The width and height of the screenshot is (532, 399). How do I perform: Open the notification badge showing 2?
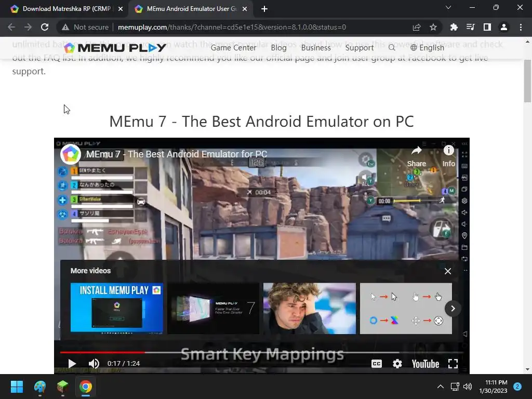pos(517,387)
